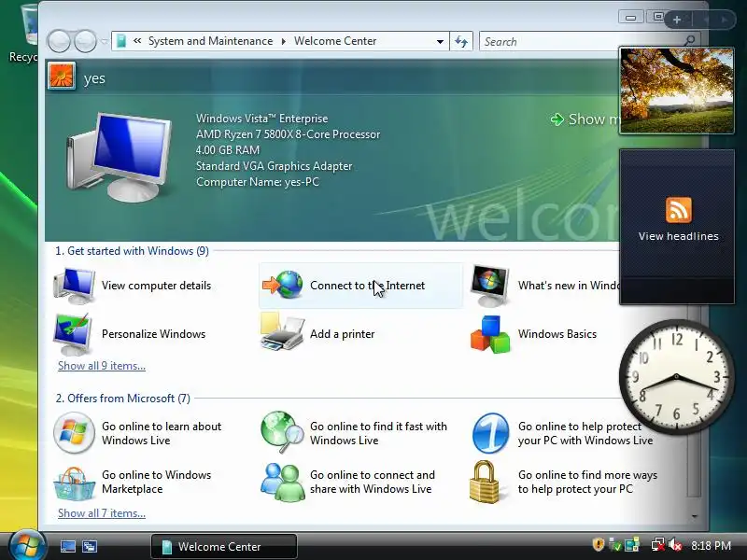
Task: Open View computer details icon
Action: [75, 286]
